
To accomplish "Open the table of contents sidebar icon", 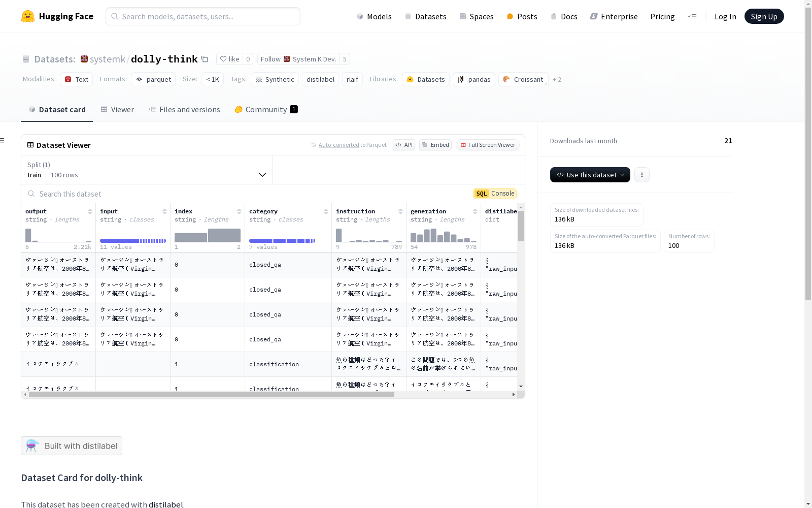I will (3, 140).
